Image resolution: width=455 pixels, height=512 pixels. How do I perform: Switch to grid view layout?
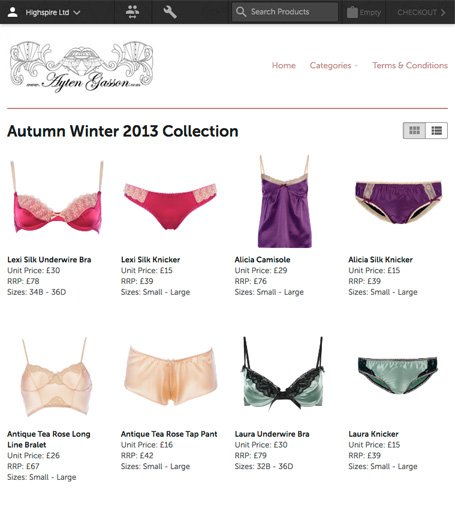[x=414, y=130]
